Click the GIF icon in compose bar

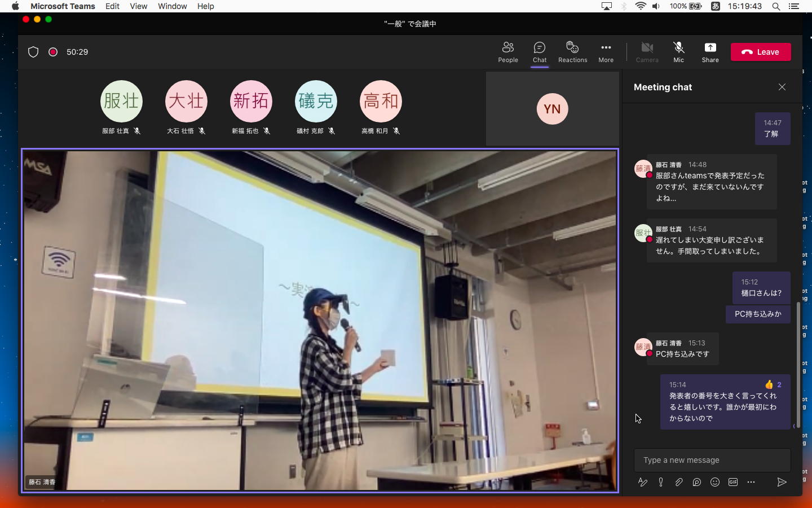tap(733, 482)
